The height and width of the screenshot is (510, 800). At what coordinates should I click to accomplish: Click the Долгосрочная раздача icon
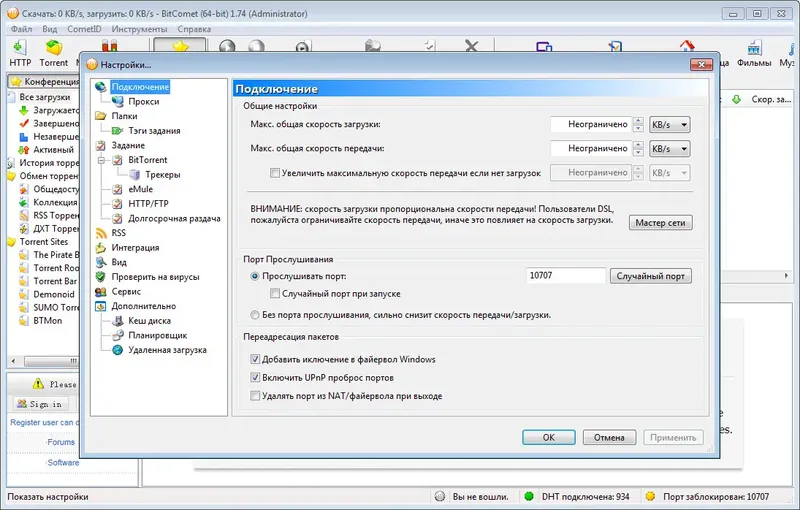click(117, 218)
